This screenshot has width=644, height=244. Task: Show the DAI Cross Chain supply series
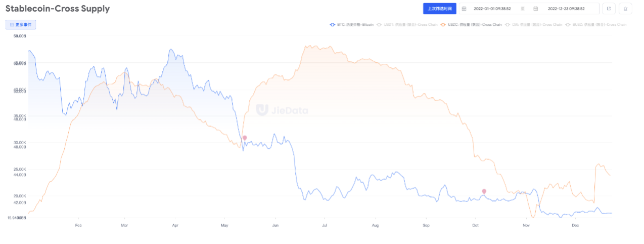(533, 24)
